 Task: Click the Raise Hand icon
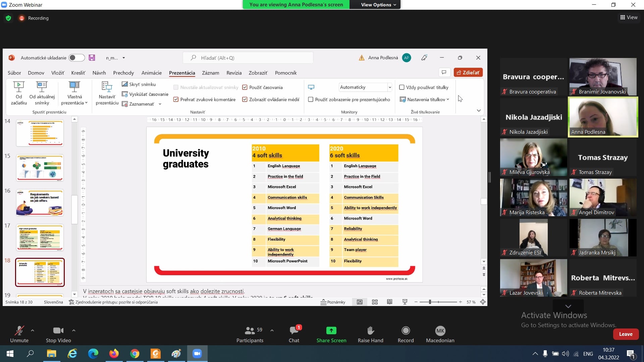point(370,330)
